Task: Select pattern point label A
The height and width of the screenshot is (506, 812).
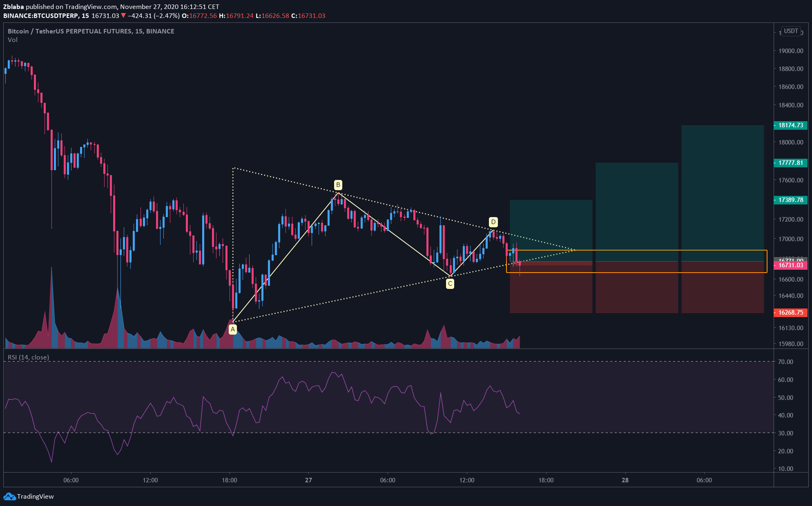Action: coord(233,329)
